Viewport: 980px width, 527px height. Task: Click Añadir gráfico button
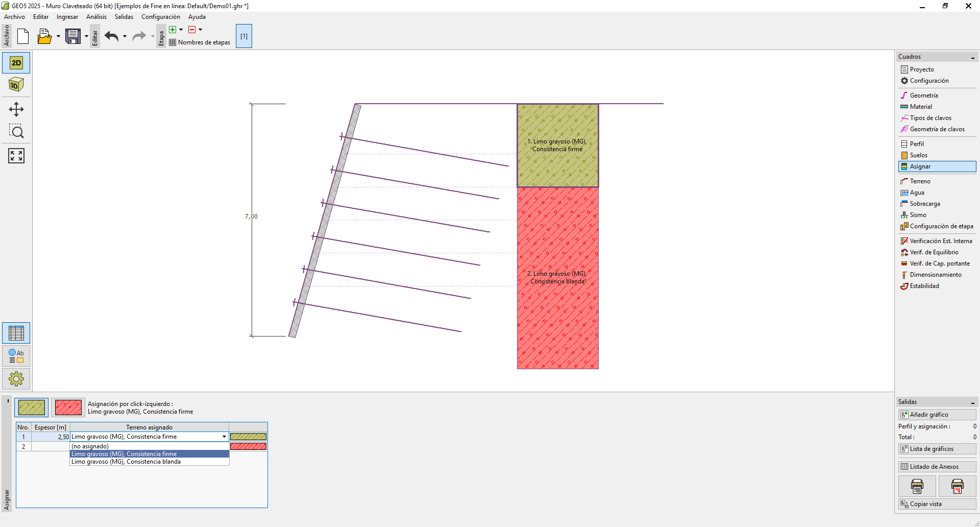coord(937,415)
